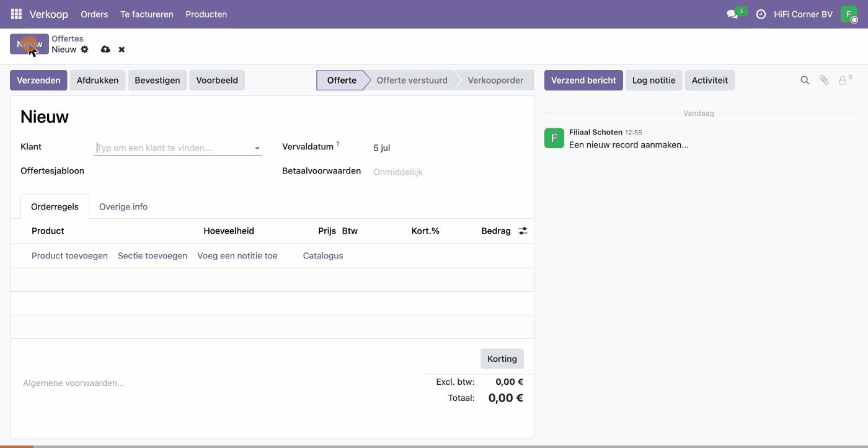Screen dimensions: 868x448
Task: Open the conversations chat bubble icon
Action: coord(733,14)
